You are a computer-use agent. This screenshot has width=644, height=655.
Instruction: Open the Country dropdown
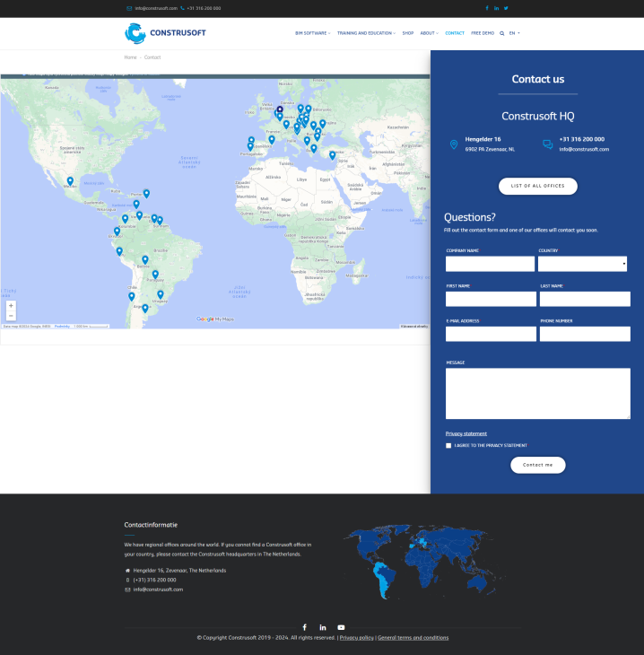pos(582,264)
